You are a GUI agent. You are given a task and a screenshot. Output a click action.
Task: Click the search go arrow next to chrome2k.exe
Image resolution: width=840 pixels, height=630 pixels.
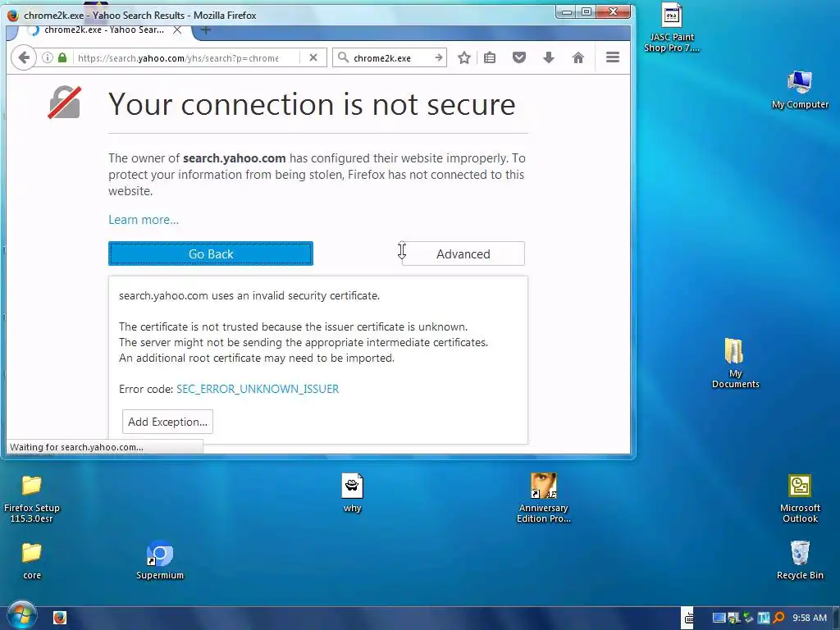(439, 58)
